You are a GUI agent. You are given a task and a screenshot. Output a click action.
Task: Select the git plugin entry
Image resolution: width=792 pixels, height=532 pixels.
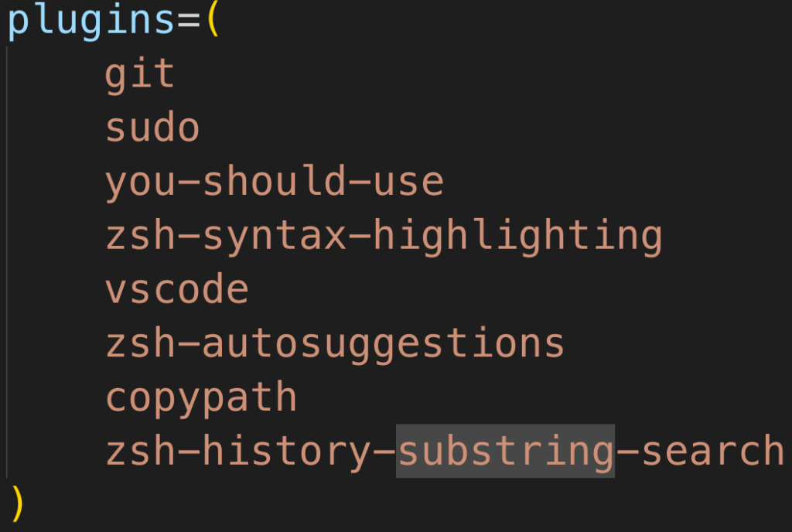click(x=140, y=75)
